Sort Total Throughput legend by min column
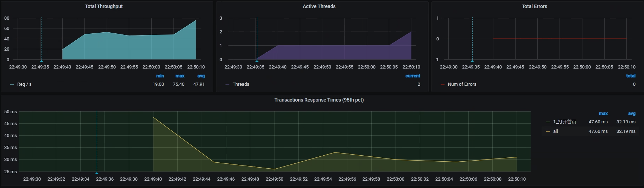This screenshot has width=644, height=188. 160,76
